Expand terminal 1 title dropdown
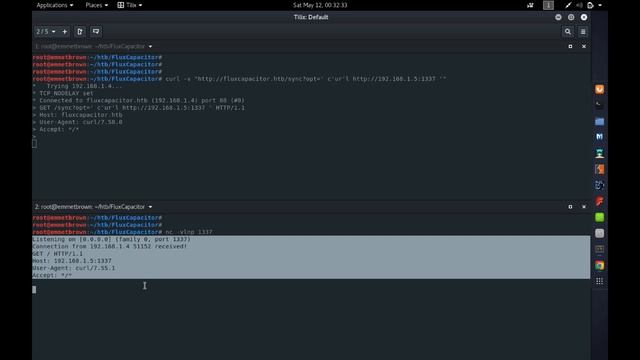 click(x=150, y=47)
